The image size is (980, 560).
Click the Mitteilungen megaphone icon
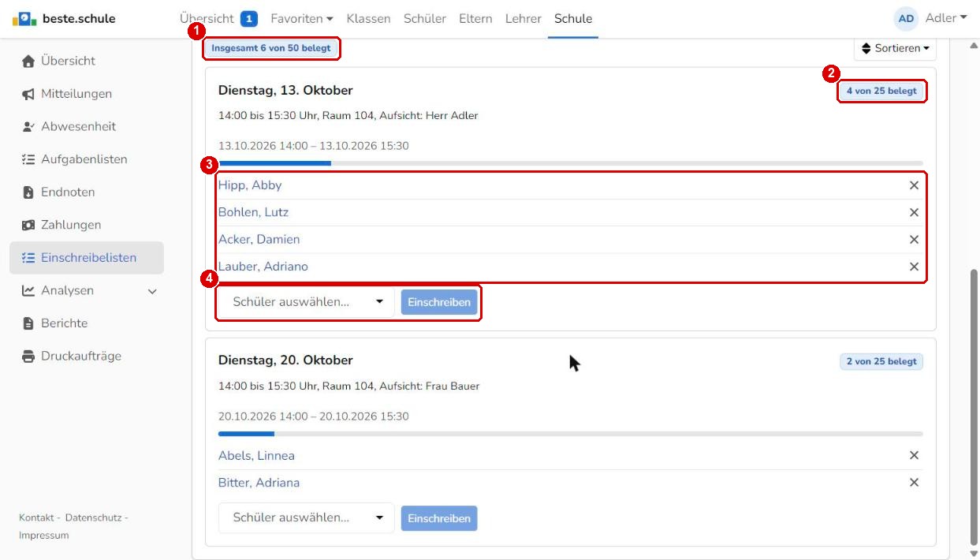pyautogui.click(x=28, y=94)
